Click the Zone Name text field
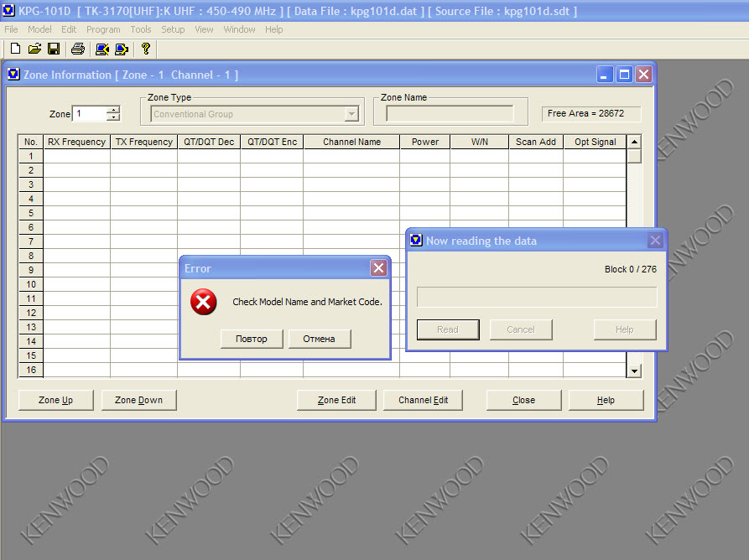This screenshot has width=749, height=560. 450,114
